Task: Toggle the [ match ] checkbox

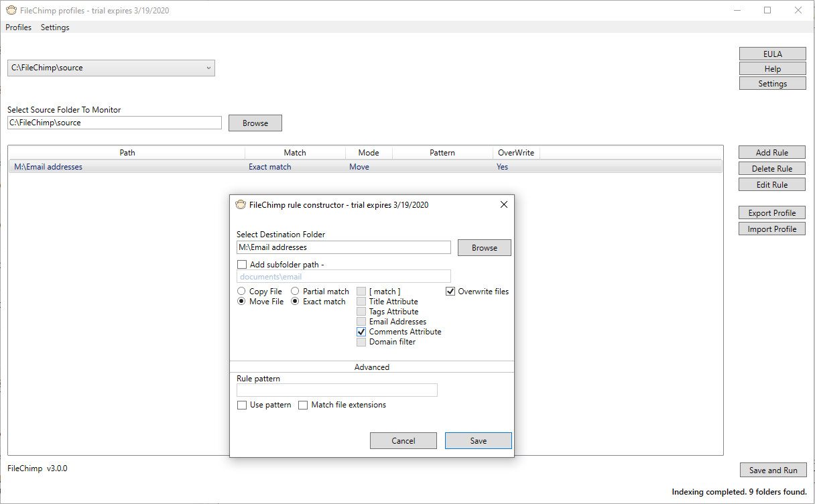Action: pos(361,292)
